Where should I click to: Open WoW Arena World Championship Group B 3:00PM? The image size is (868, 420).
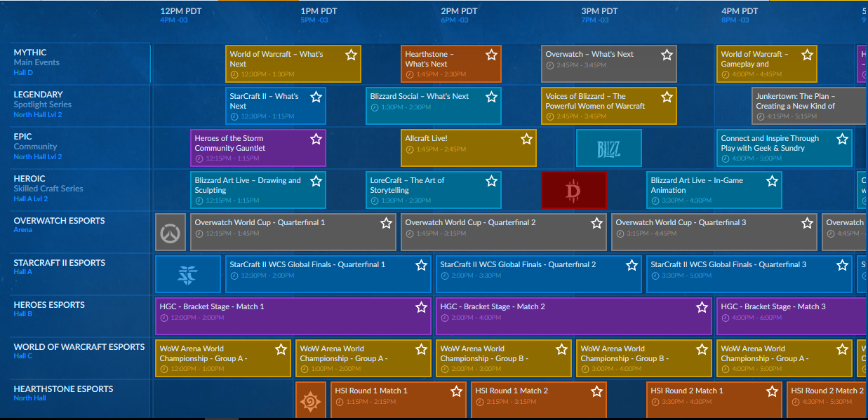tap(644, 358)
